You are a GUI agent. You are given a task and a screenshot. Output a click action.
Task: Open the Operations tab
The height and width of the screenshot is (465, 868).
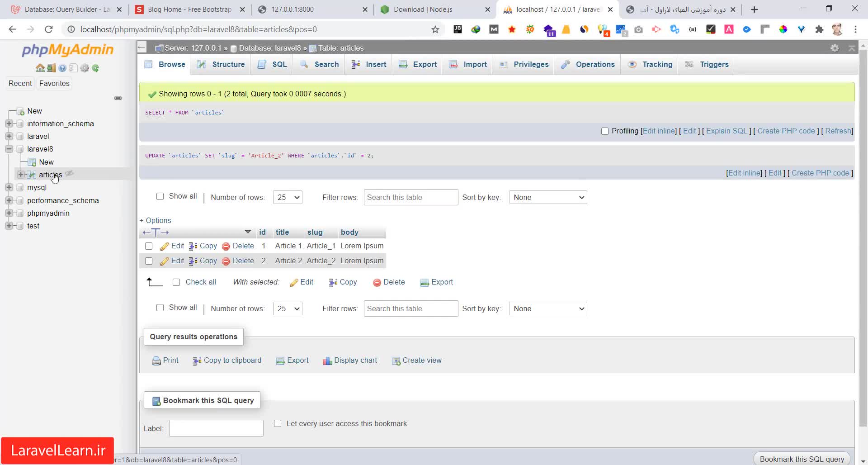point(588,65)
